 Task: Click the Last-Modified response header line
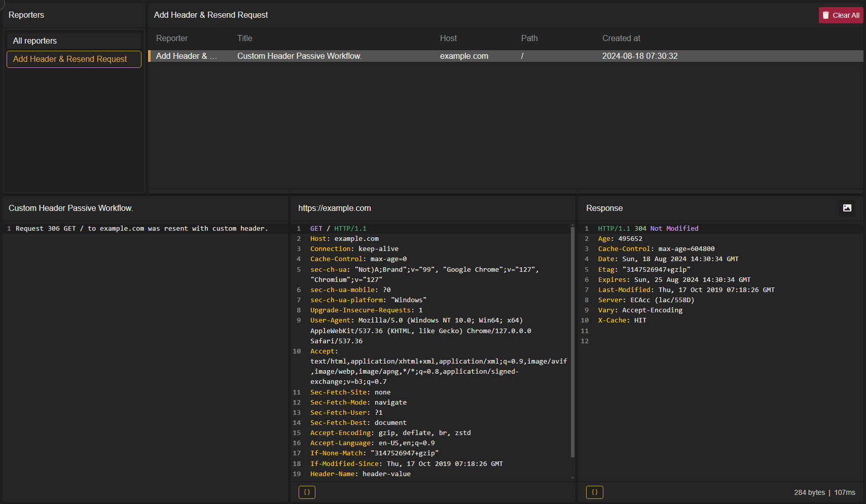pyautogui.click(x=687, y=290)
